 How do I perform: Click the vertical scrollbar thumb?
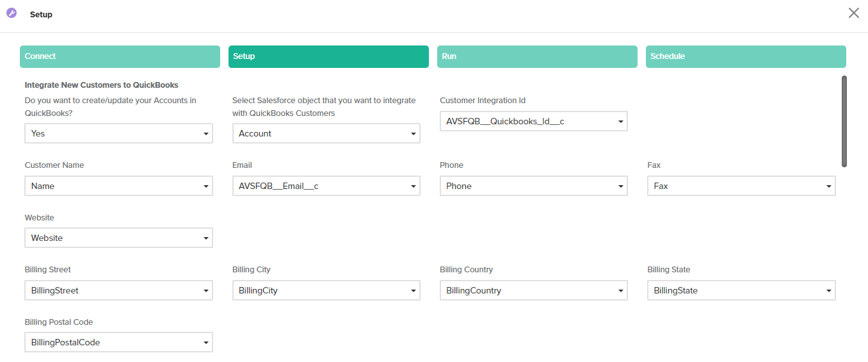click(844, 122)
